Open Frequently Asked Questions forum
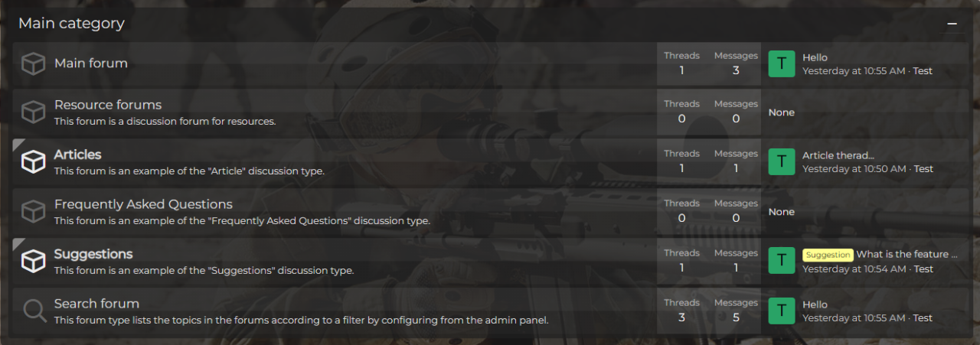Viewport: 980px width, 345px height. [143, 204]
